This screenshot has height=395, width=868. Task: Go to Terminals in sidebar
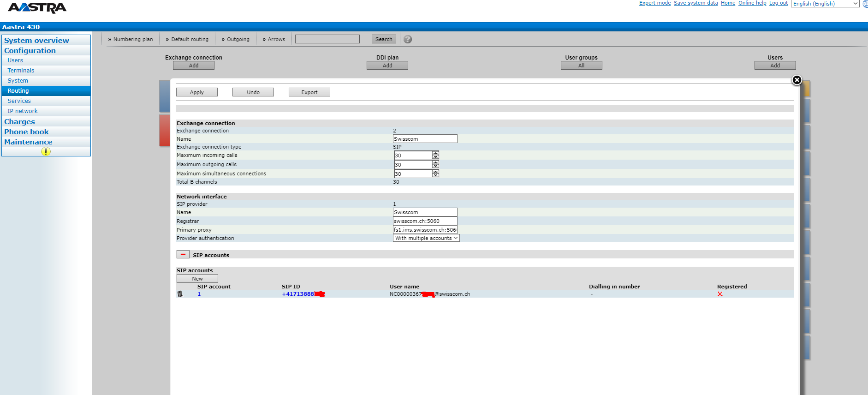[21, 71]
